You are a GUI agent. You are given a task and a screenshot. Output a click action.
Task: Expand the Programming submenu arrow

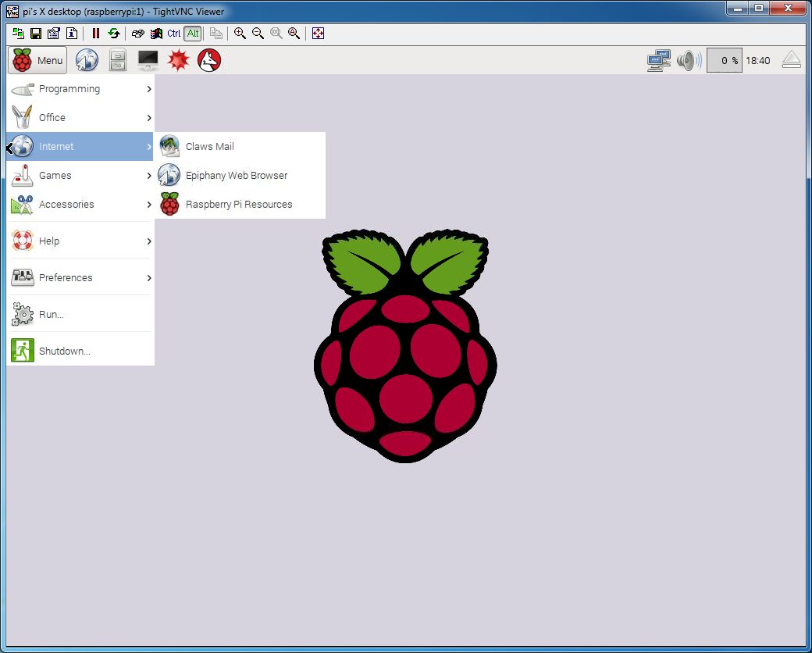(148, 89)
